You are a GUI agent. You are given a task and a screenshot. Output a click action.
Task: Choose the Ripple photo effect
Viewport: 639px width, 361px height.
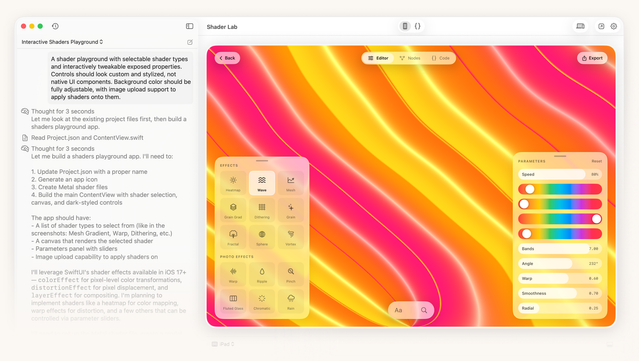pos(262,274)
